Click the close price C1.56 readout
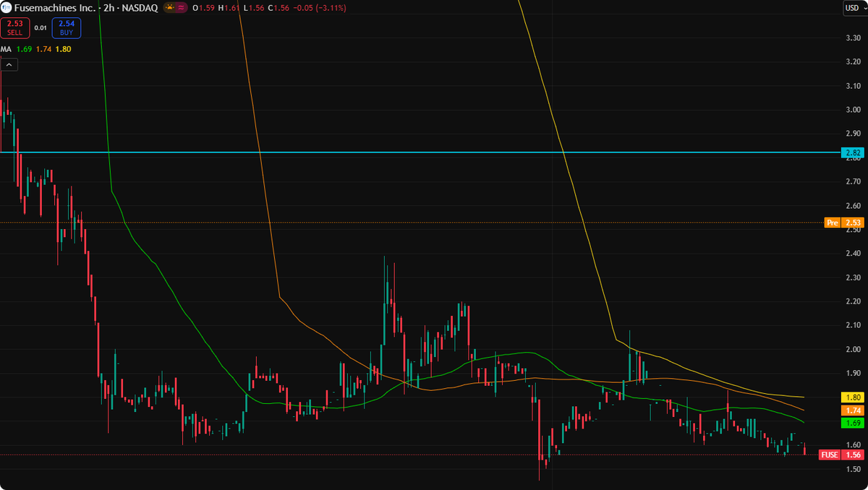 [x=278, y=8]
